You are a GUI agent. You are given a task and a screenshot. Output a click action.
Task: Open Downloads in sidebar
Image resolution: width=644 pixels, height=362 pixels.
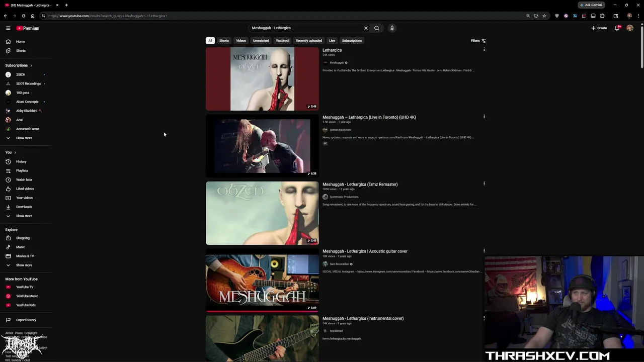24,207
